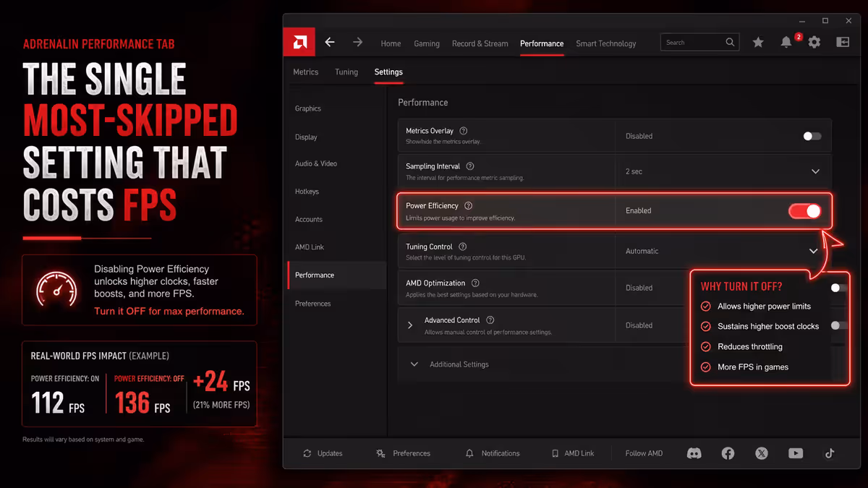
Task: Open Sampling Interval dropdown
Action: point(815,171)
